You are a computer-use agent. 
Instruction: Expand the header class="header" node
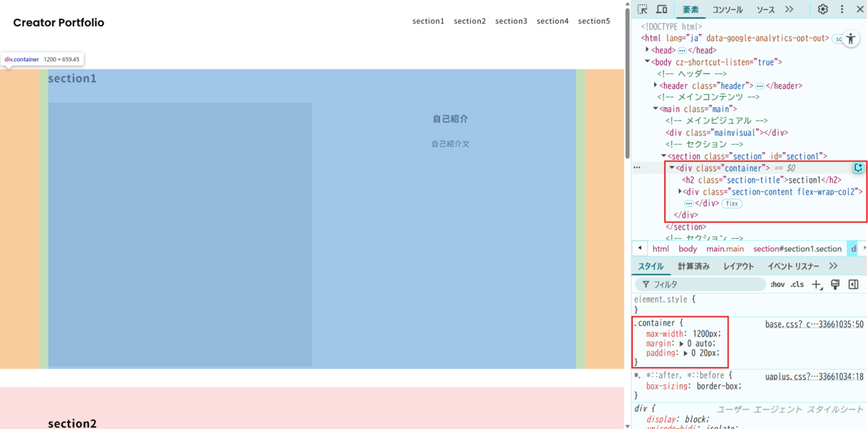pos(656,85)
